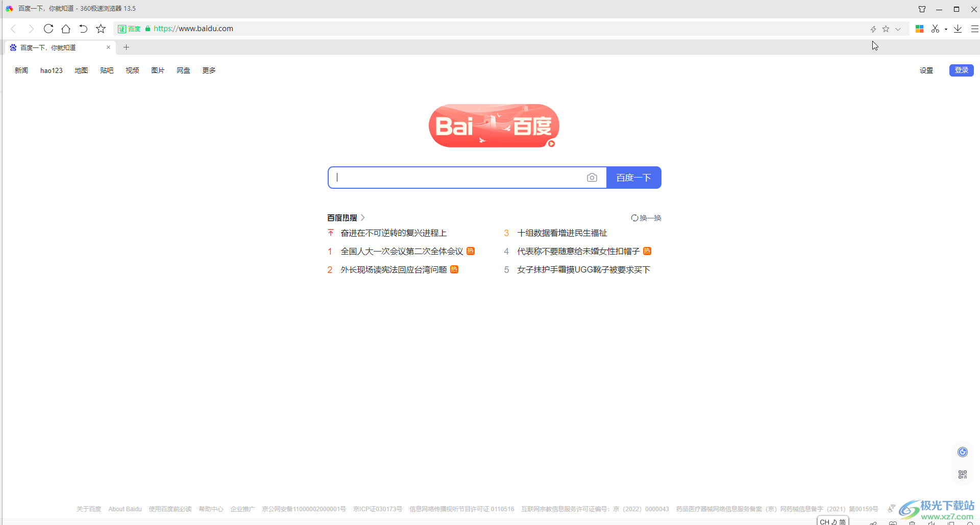The width and height of the screenshot is (980, 525).
Task: Open hot search 代表称不要随意给未婚女性扣帽子
Action: click(x=578, y=252)
